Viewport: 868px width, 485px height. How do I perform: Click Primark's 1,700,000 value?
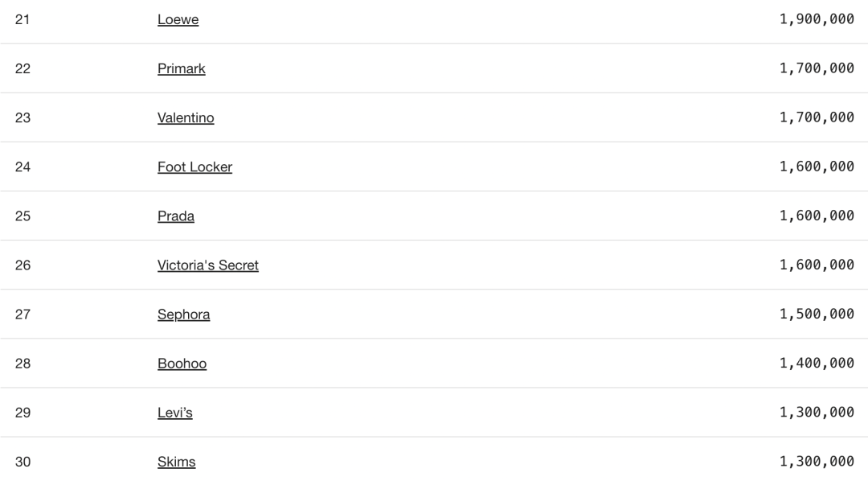[x=817, y=68]
